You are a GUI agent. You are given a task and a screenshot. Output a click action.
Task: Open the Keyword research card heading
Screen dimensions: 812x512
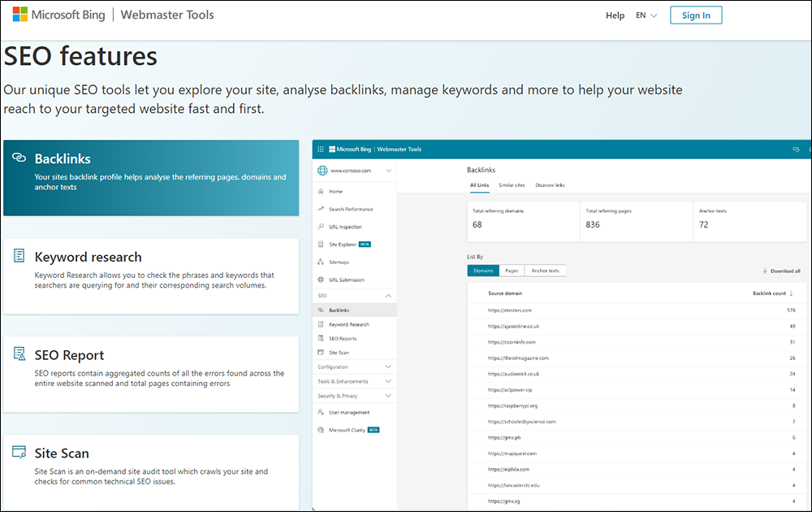[88, 257]
